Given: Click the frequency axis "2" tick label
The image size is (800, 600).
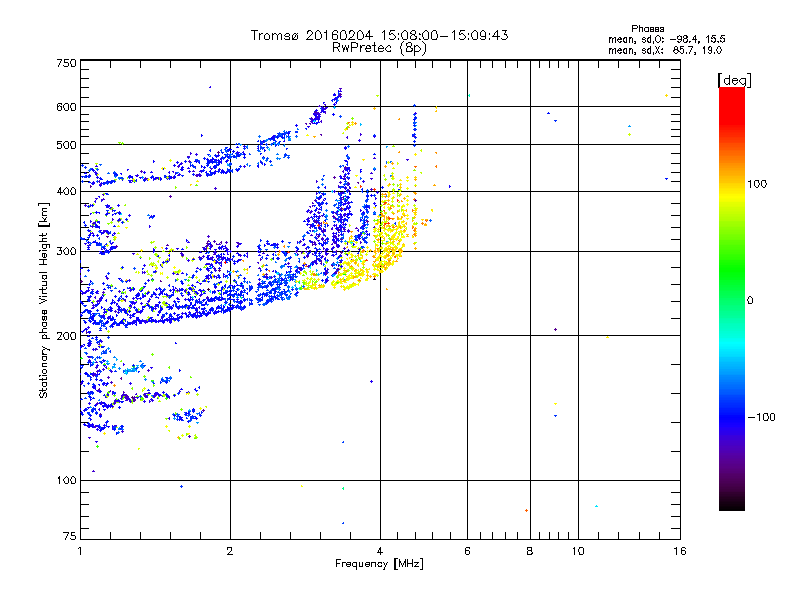Looking at the screenshot, I should click(x=230, y=551).
